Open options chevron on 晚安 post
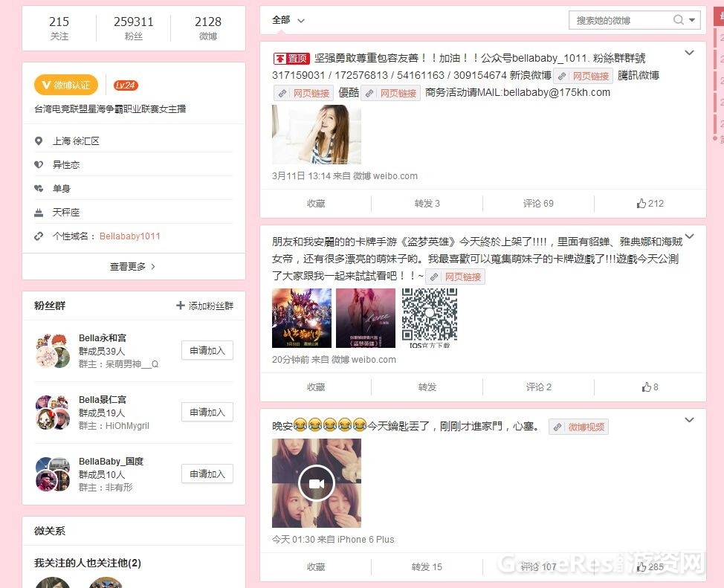The height and width of the screenshot is (588, 724). coord(689,420)
